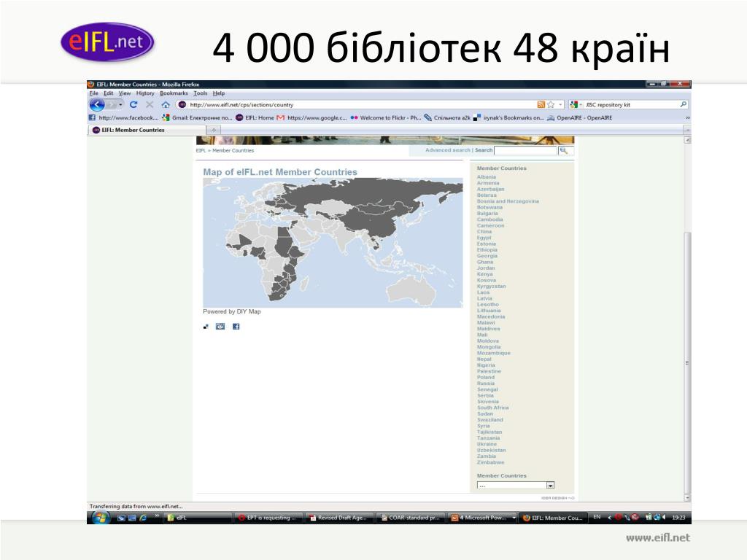Image resolution: width=747 pixels, height=560 pixels.
Task: Open the View menu
Action: pos(124,93)
